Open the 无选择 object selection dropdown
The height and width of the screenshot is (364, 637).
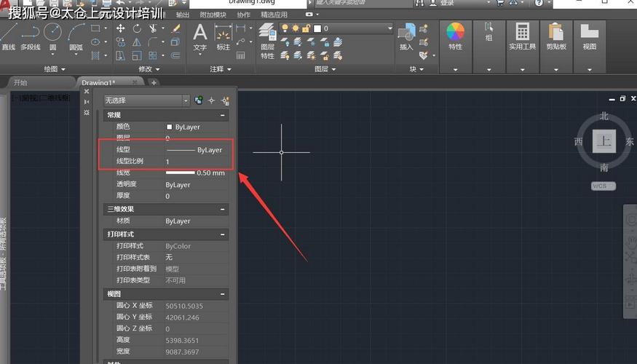click(186, 100)
